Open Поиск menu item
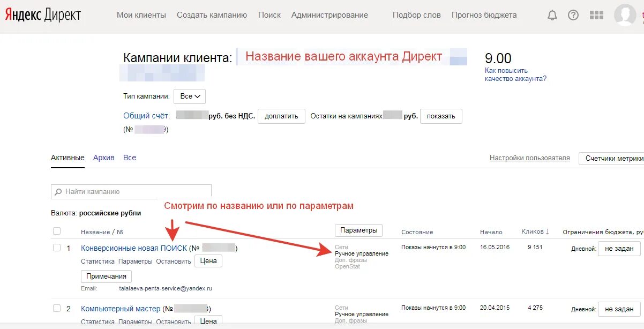 click(269, 15)
